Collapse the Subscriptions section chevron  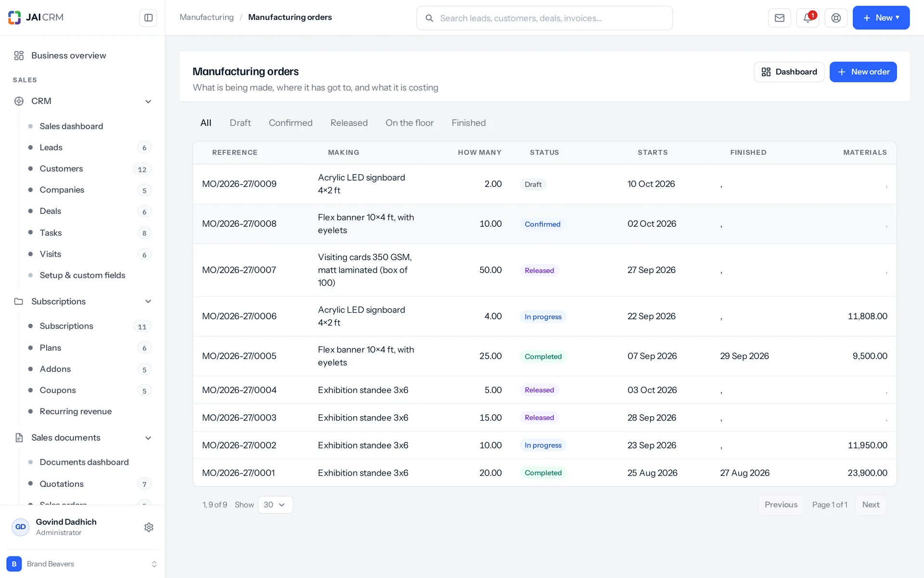pyautogui.click(x=148, y=302)
